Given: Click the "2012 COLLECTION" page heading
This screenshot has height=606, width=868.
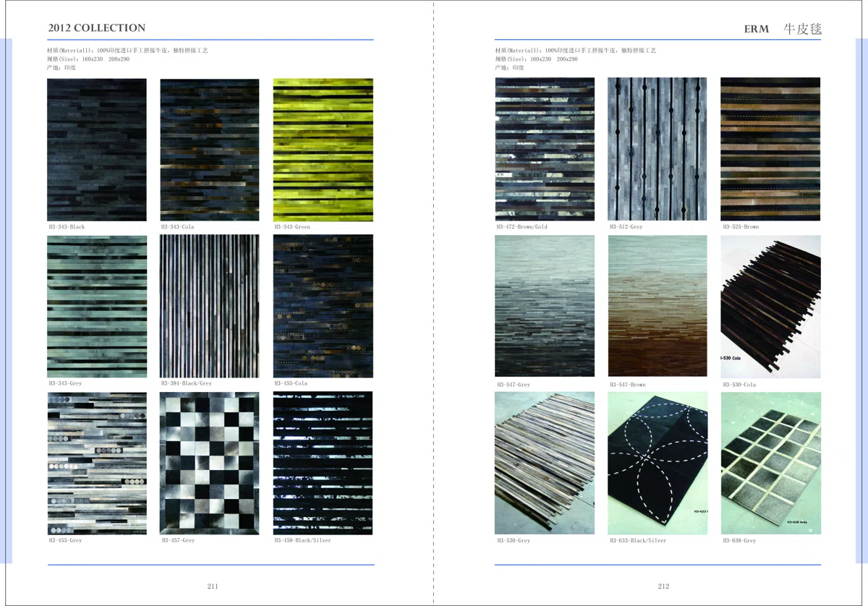Looking at the screenshot, I should point(97,28).
